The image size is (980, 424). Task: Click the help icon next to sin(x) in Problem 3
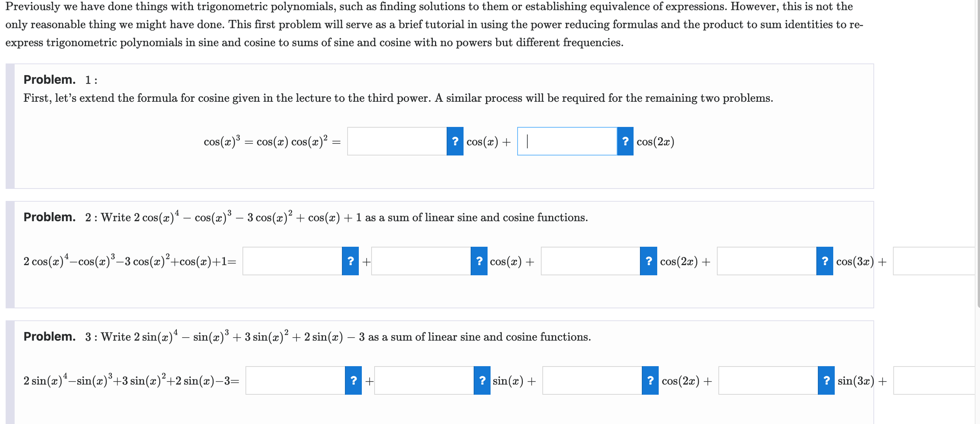coord(482,380)
